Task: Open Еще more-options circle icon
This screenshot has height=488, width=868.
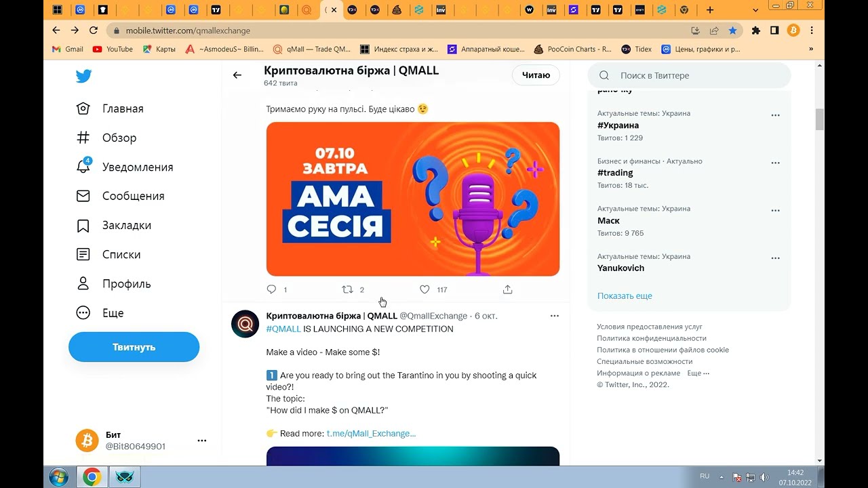Action: (x=83, y=312)
